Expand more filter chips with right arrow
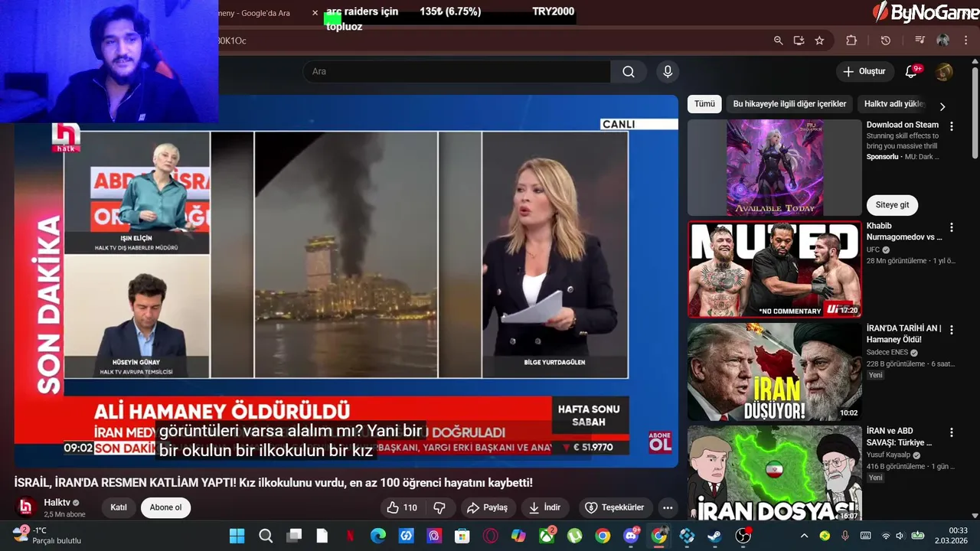 click(x=942, y=106)
